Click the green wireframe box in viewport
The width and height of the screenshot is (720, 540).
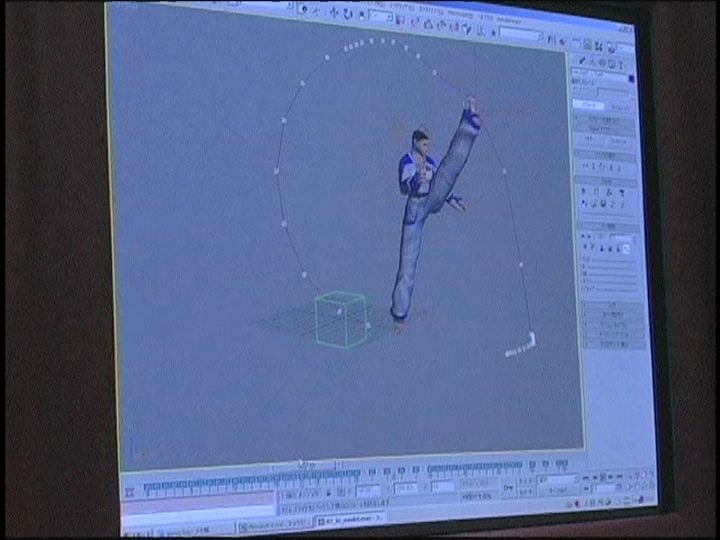pos(341,320)
